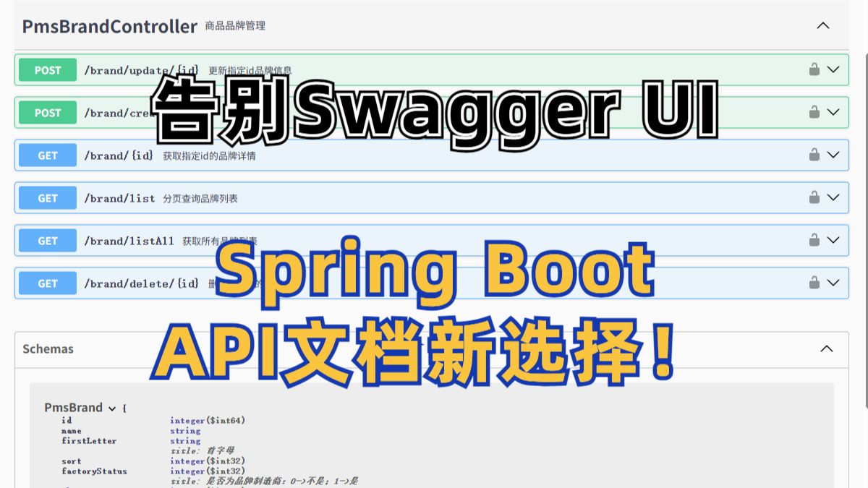868x488 pixels.
Task: Click the lock icon on /brand/update/{id} row
Action: click(x=814, y=69)
